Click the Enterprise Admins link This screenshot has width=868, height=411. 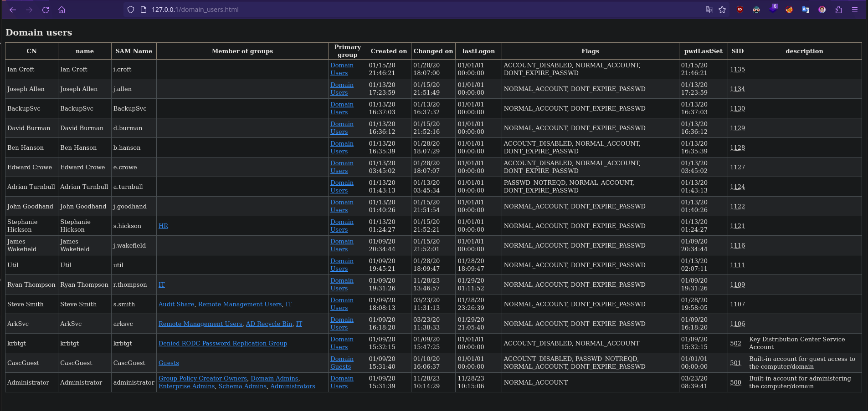(x=186, y=386)
